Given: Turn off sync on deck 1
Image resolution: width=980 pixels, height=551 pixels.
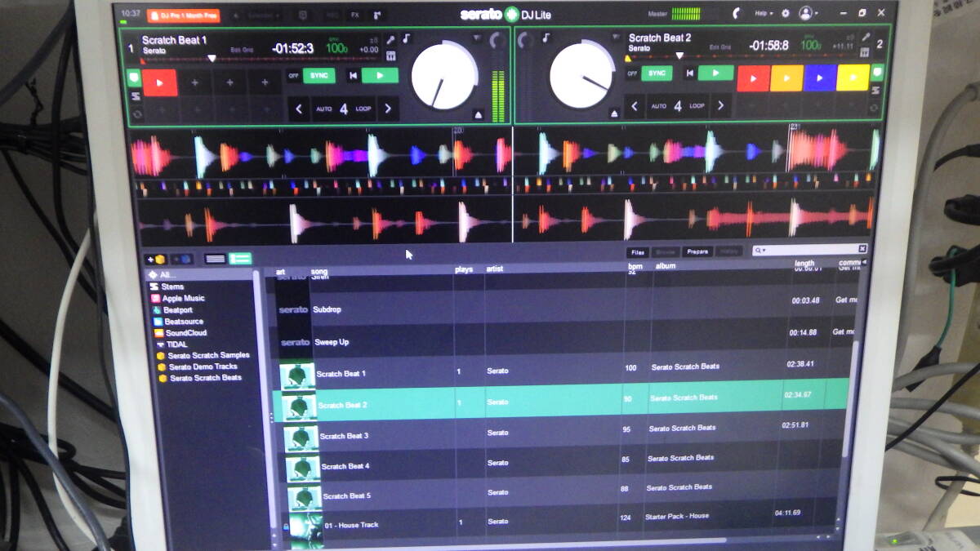Looking at the screenshot, I should pos(293,76).
